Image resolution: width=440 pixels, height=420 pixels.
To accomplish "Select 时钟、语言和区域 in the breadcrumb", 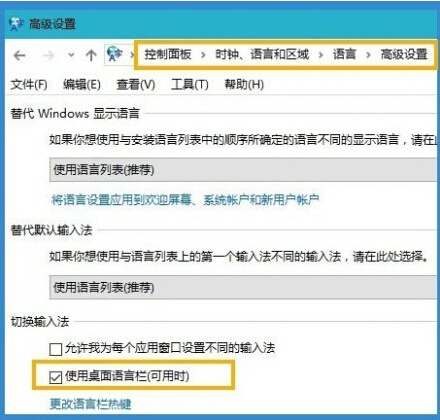I will (x=262, y=54).
